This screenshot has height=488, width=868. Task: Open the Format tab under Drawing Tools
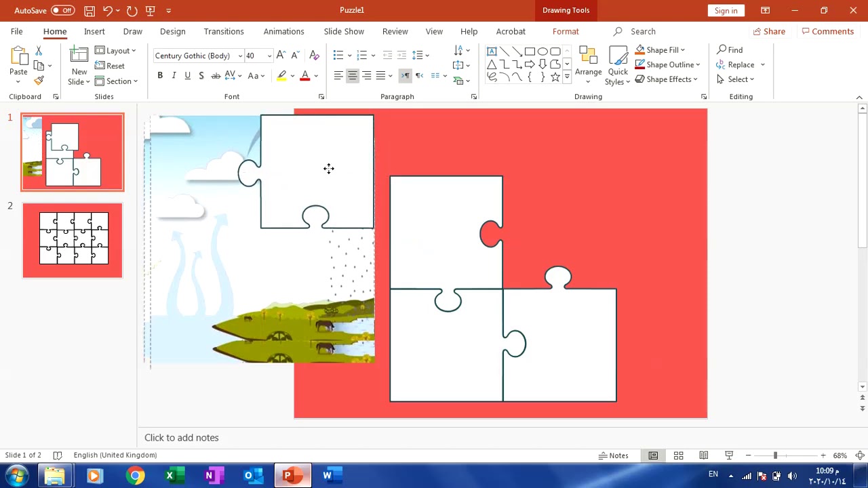(x=566, y=31)
